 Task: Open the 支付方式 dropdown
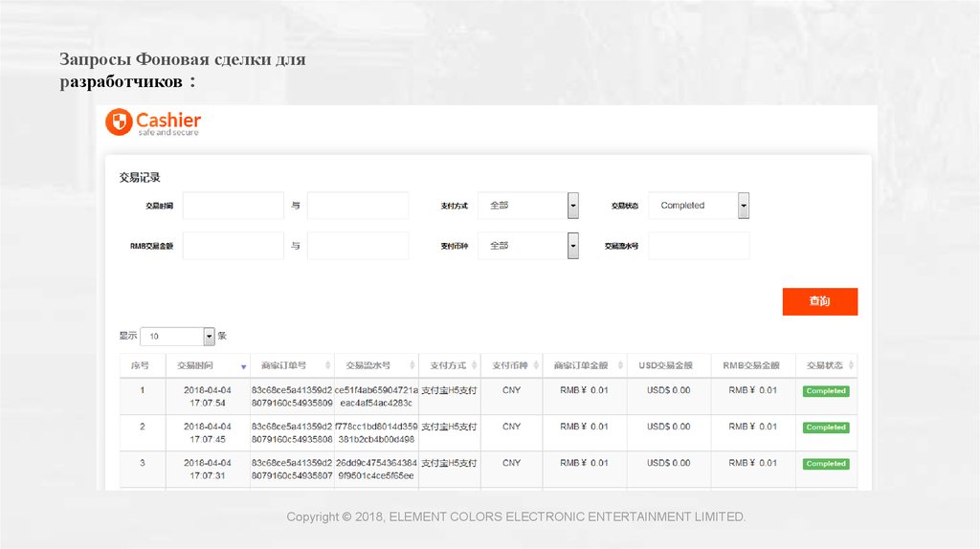pos(572,206)
